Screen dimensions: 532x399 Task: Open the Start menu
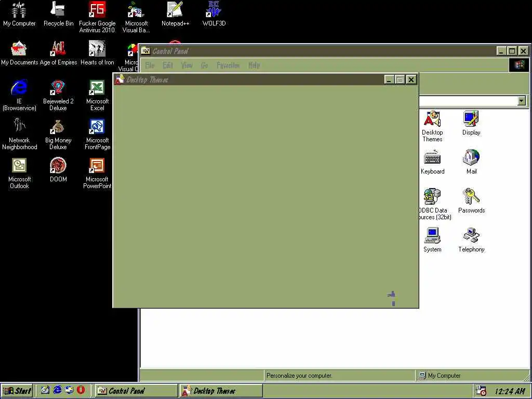coord(17,391)
